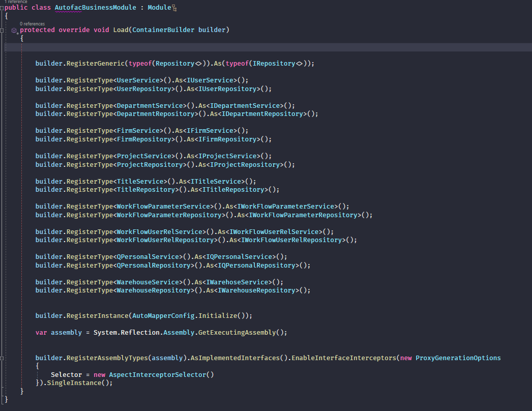Click the 'var' keyword
The width and height of the screenshot is (532, 411).
41,333
